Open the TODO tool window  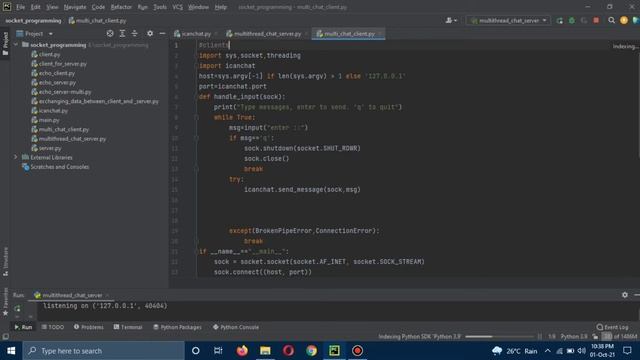pos(53,327)
